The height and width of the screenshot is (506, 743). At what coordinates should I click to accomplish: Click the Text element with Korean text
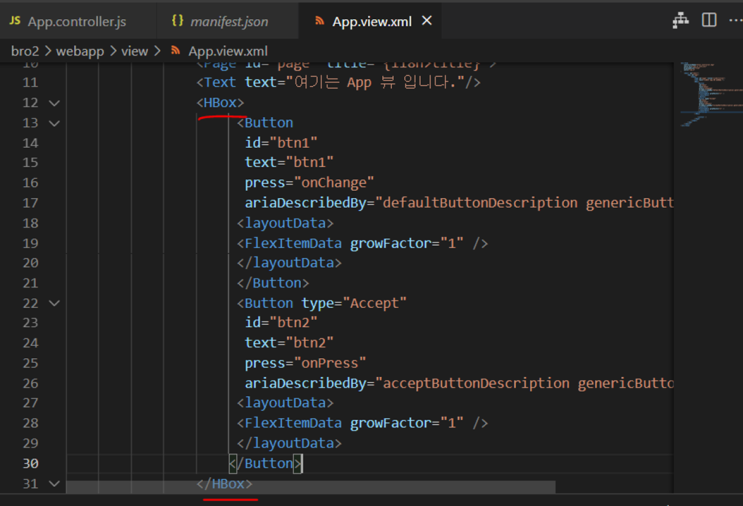338,82
